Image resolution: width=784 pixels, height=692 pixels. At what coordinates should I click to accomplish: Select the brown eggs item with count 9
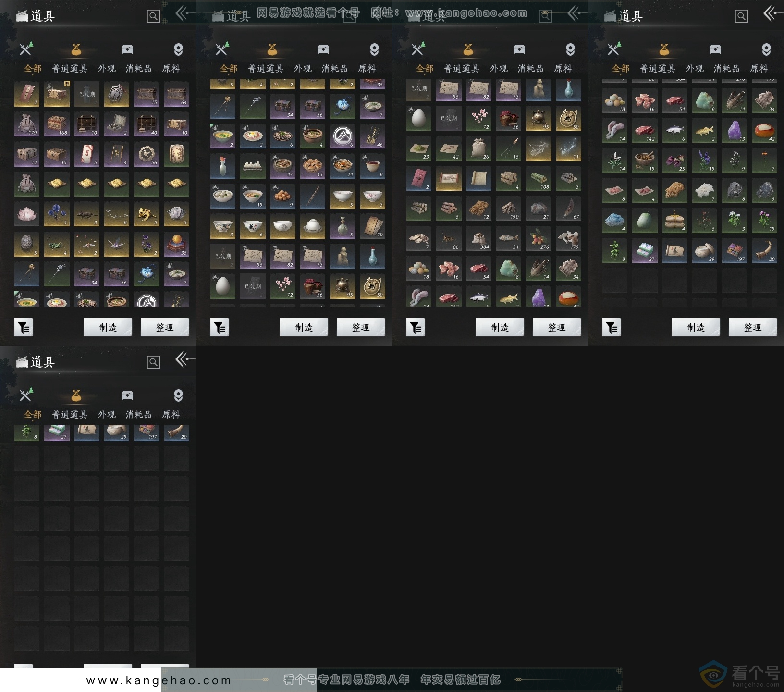click(283, 197)
